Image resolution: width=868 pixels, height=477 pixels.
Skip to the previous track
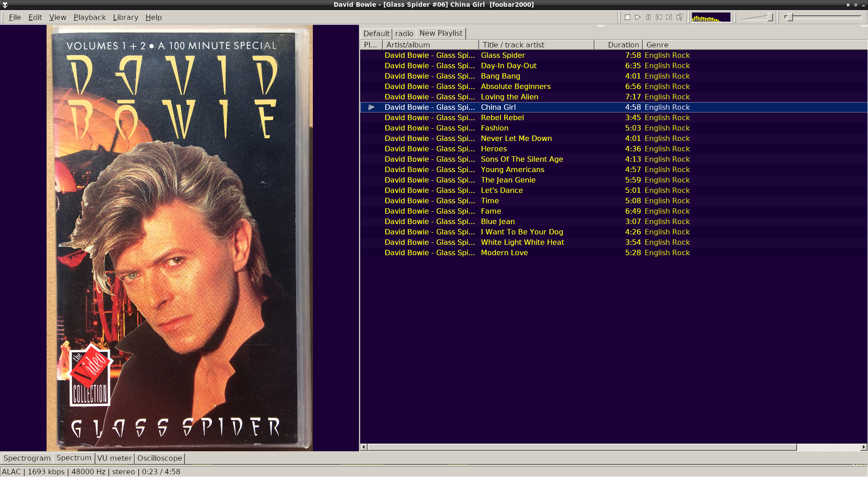(659, 17)
